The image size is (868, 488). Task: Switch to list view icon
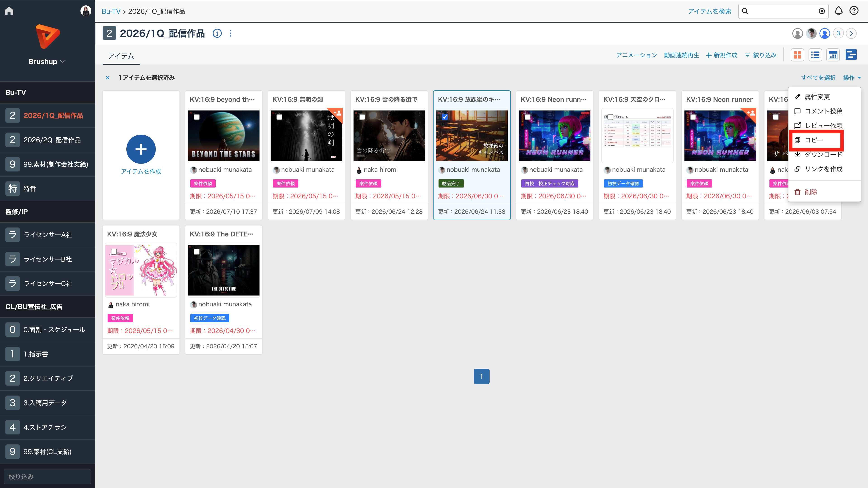tap(815, 55)
